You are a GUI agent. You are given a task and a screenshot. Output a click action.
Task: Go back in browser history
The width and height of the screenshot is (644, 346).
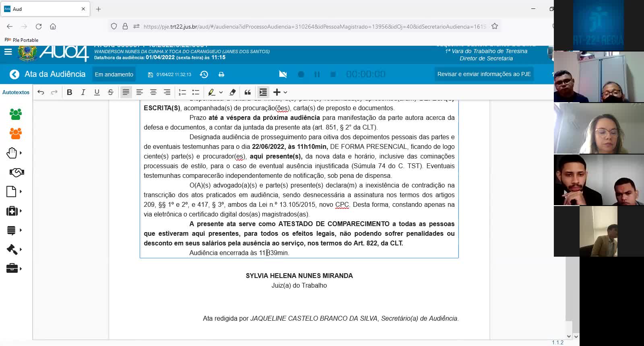[x=10, y=27]
